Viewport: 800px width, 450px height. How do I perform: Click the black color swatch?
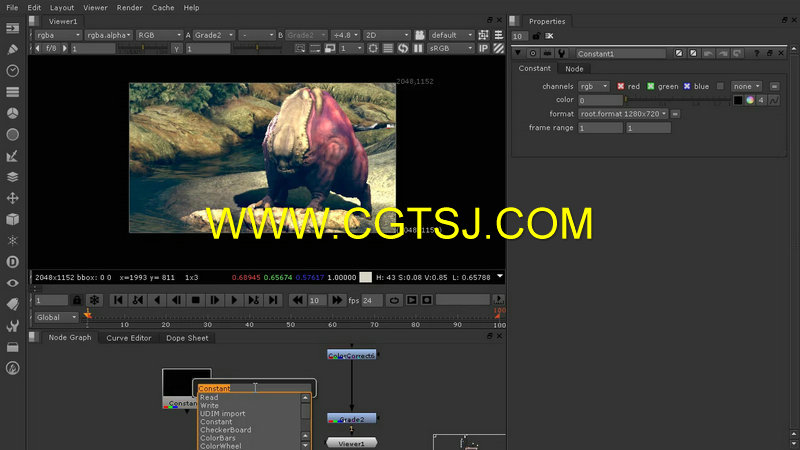(x=738, y=100)
